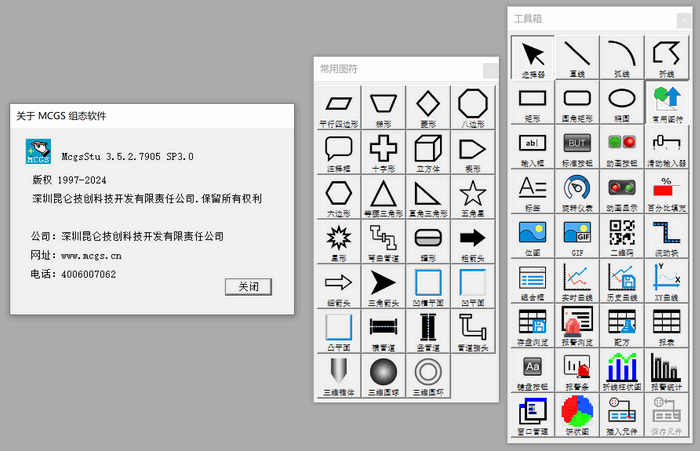Select the 梯形 trapezoid shape
700x451 pixels.
pos(383,108)
